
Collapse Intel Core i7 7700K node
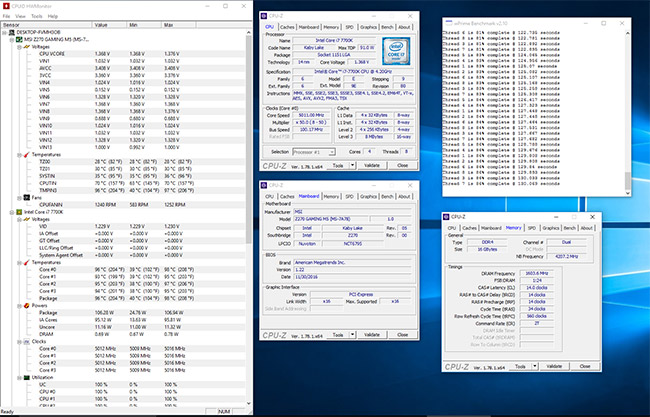(12, 212)
